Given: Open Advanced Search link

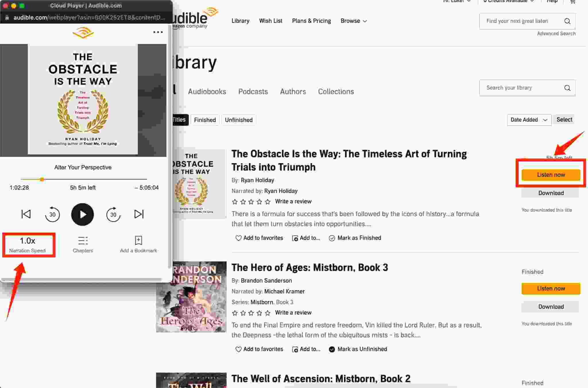Looking at the screenshot, I should (556, 34).
